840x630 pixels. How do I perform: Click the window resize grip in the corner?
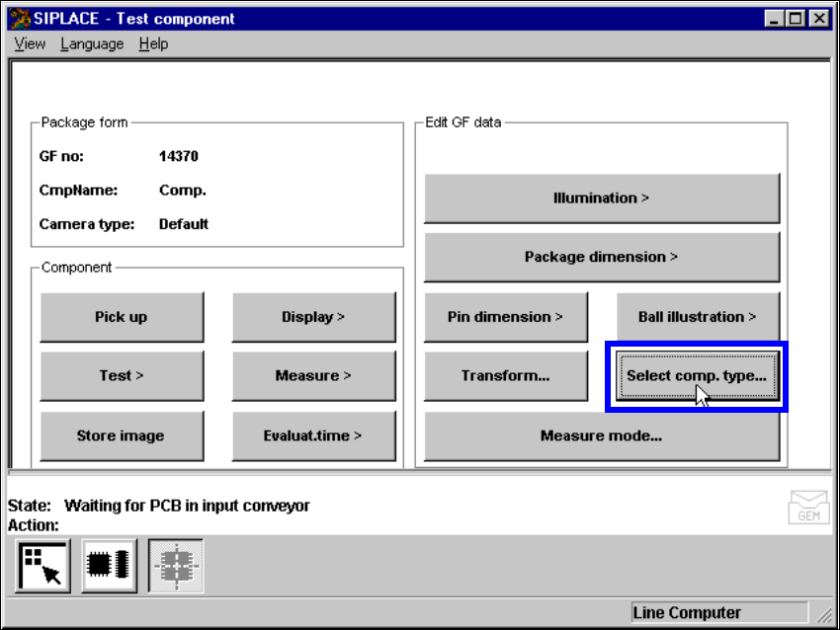coord(824,614)
